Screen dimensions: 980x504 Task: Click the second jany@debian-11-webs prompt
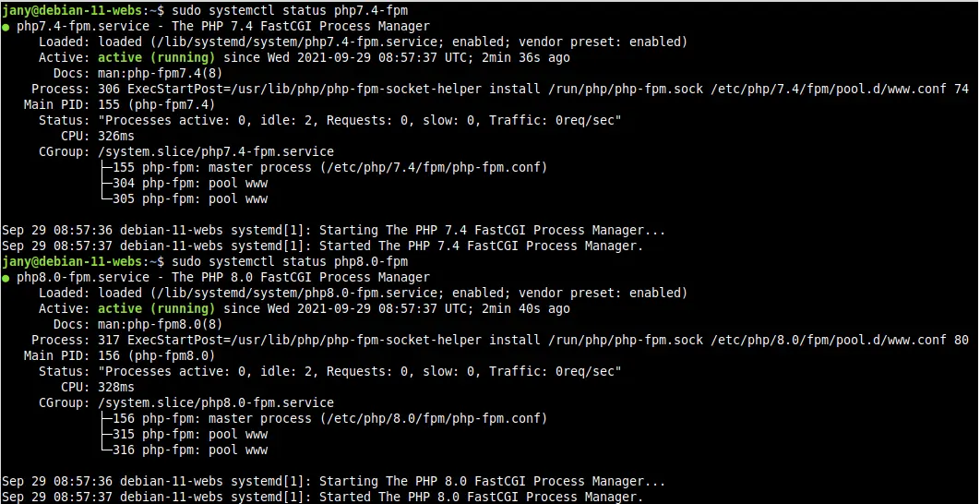[x=72, y=261]
